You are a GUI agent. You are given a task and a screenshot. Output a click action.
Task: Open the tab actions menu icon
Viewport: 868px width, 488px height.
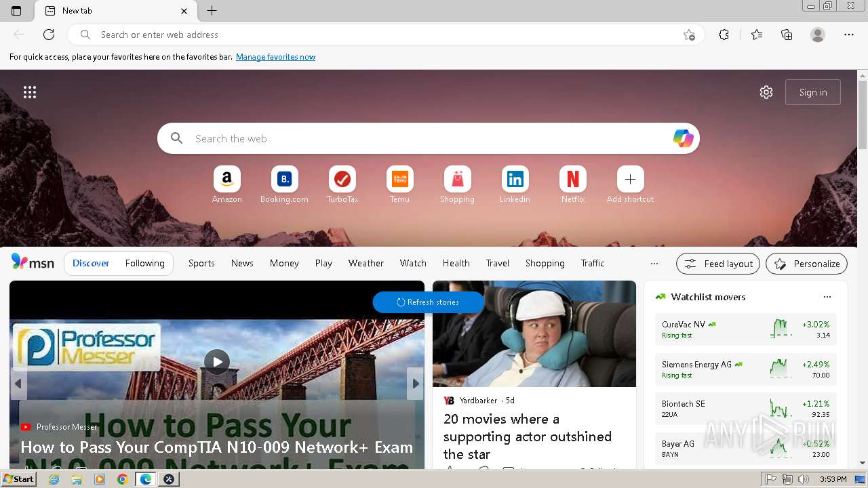[x=16, y=11]
